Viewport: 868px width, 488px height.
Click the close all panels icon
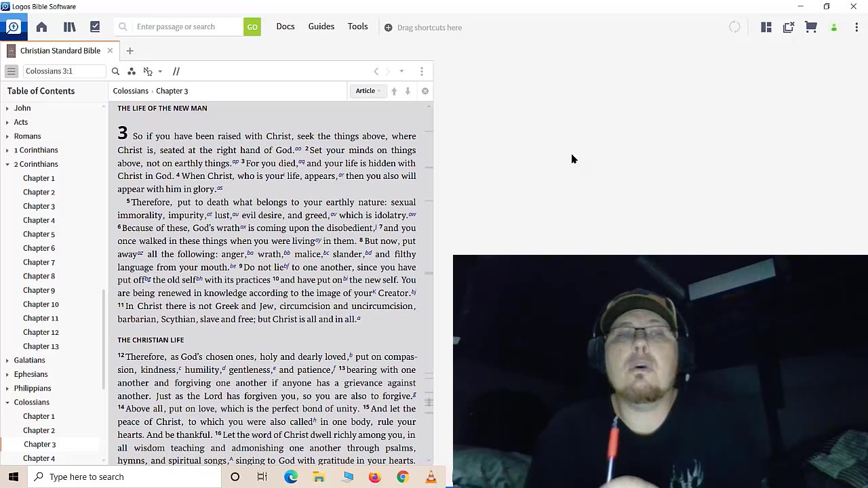point(789,27)
